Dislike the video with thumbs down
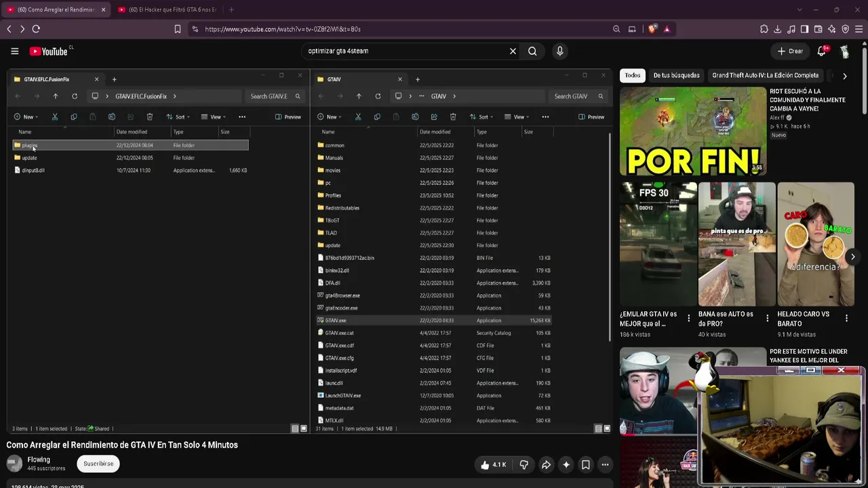This screenshot has width=868, height=488. [x=524, y=465]
